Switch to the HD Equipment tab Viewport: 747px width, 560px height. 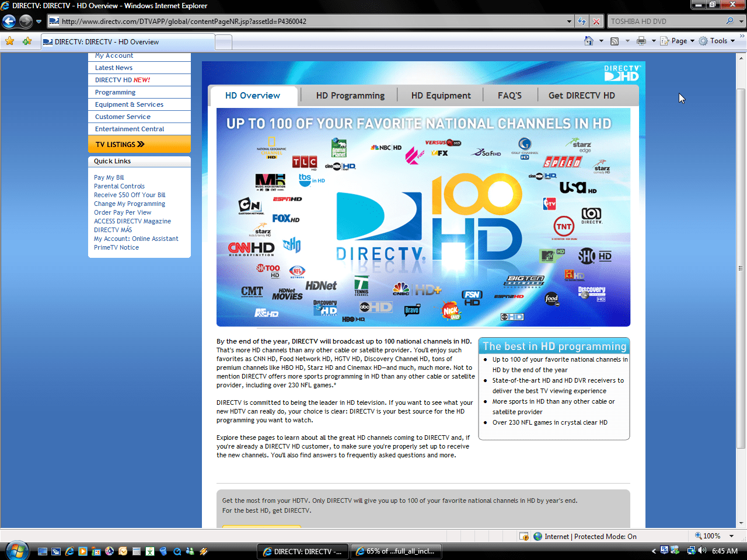click(441, 96)
